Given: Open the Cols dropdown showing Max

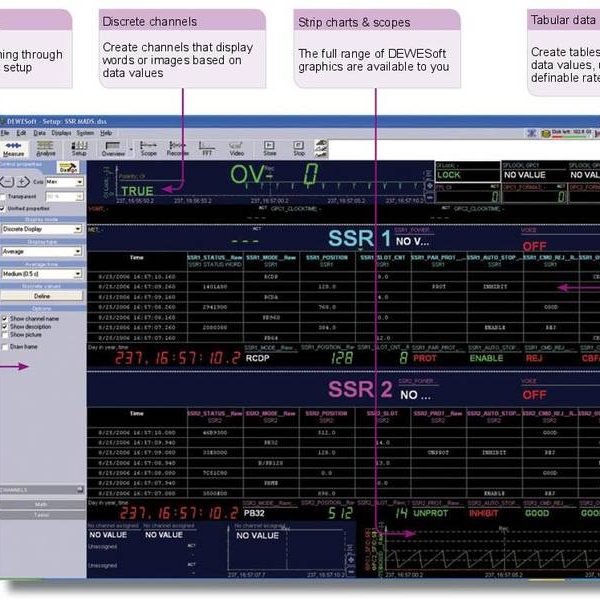Looking at the screenshot, I should tap(64, 182).
